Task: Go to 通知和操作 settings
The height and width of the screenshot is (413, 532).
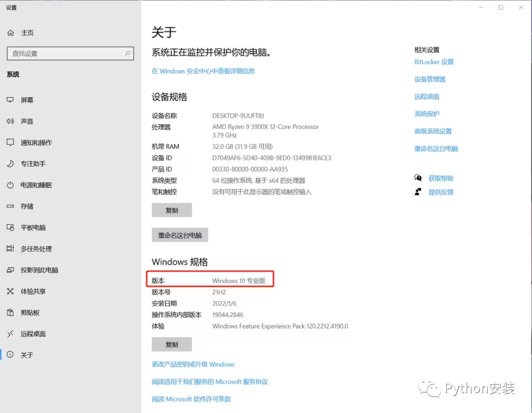Action: coord(36,142)
